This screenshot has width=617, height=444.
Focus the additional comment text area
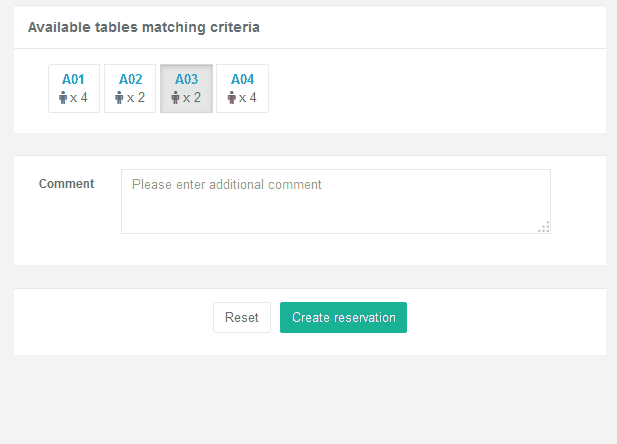pos(336,202)
